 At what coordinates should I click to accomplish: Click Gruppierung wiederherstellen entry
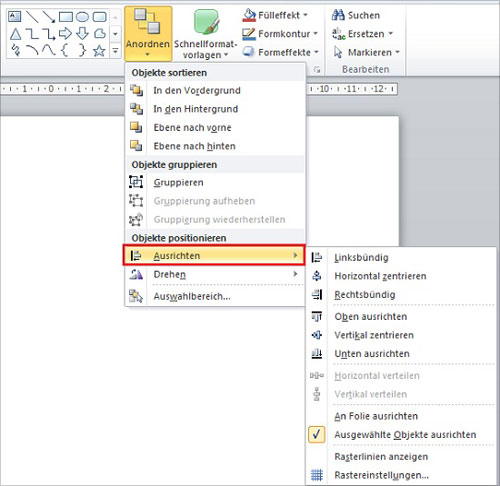214,220
